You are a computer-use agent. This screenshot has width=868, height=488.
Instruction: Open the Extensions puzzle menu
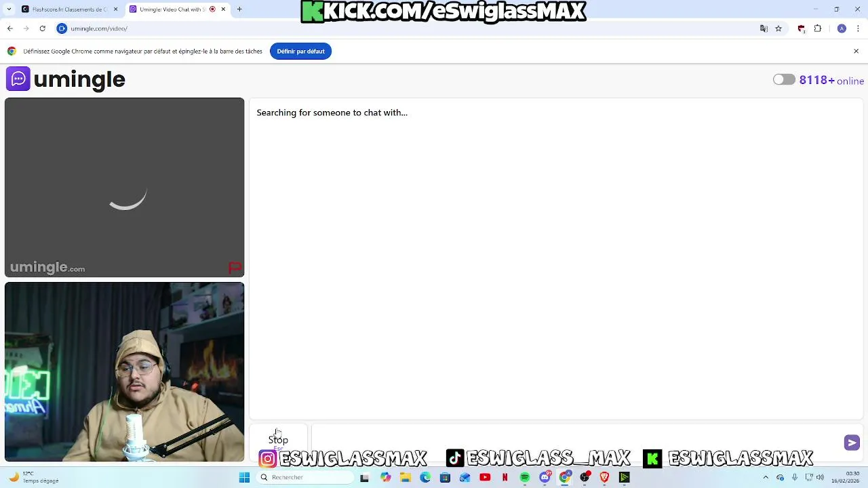(x=817, y=28)
